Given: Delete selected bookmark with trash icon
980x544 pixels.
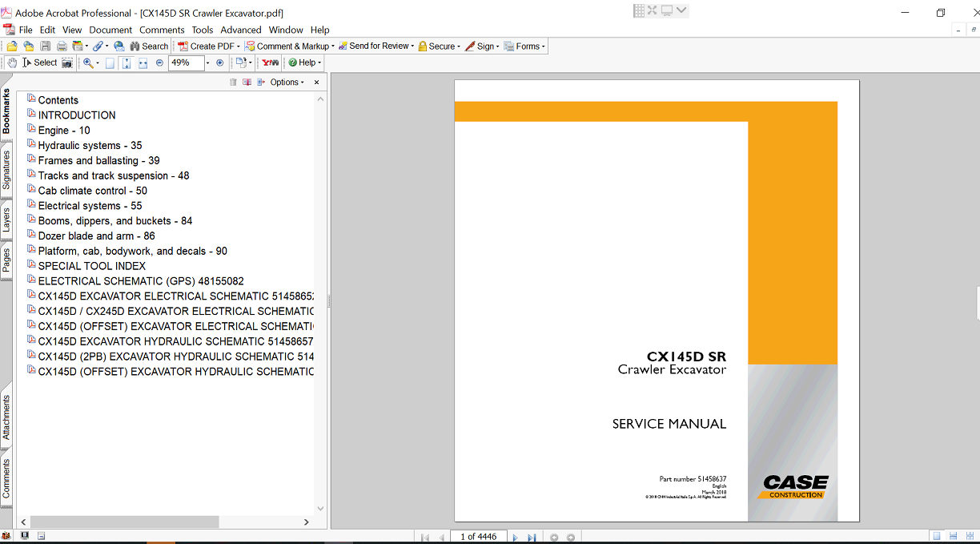Looking at the screenshot, I should pos(233,83).
